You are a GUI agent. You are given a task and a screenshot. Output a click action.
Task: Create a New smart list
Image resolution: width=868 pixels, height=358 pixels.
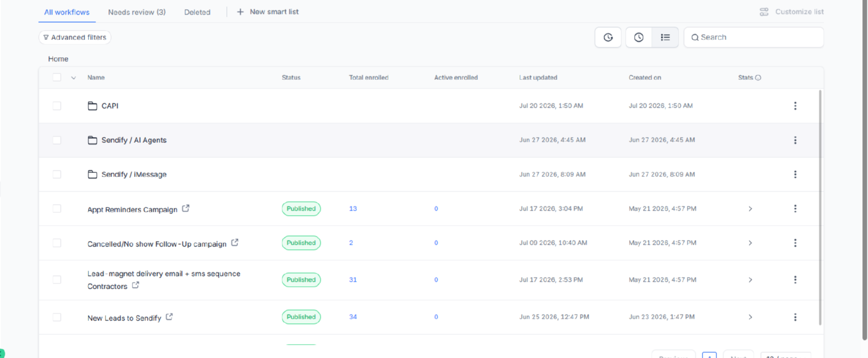[x=268, y=12]
